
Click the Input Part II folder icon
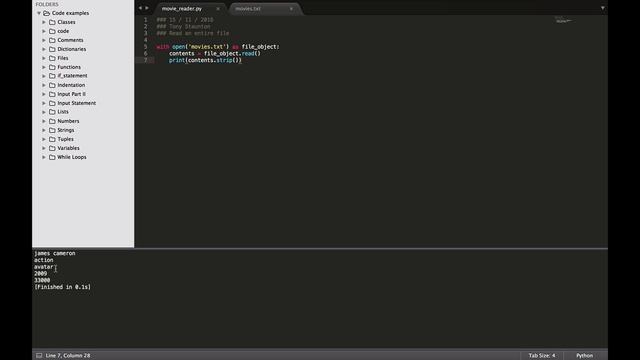point(52,94)
